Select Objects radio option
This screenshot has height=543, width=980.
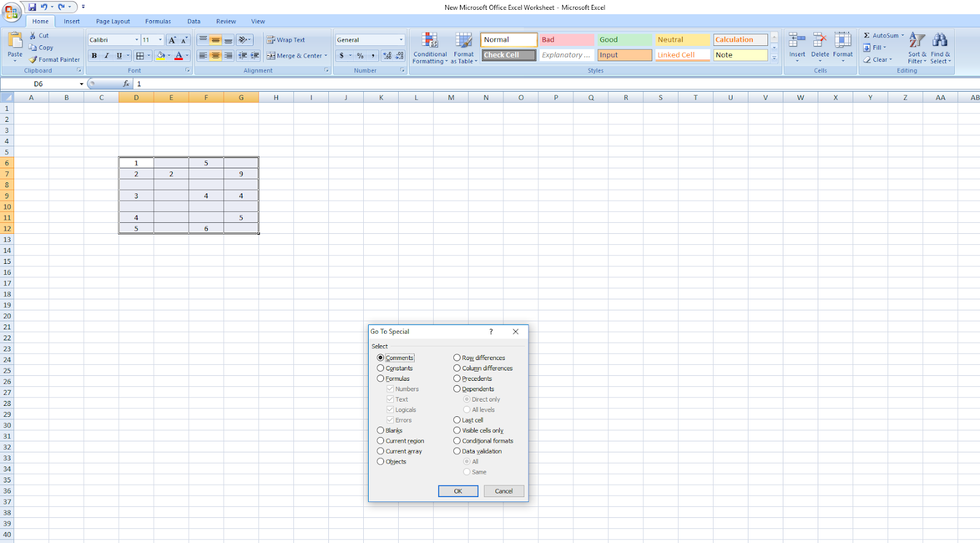380,462
